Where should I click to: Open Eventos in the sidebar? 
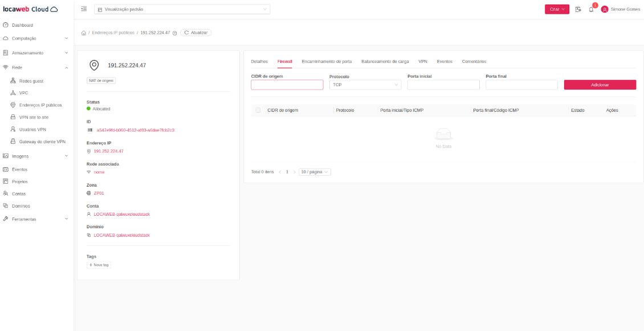click(20, 169)
